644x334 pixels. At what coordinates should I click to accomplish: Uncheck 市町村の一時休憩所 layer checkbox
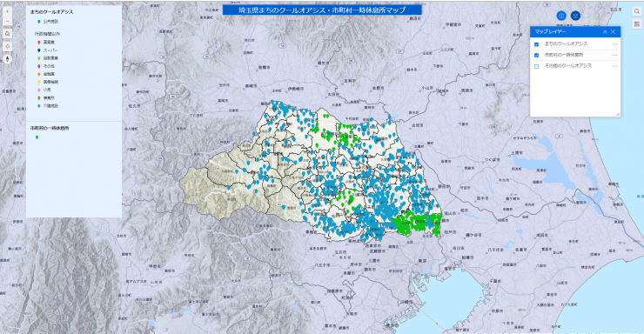536,55
